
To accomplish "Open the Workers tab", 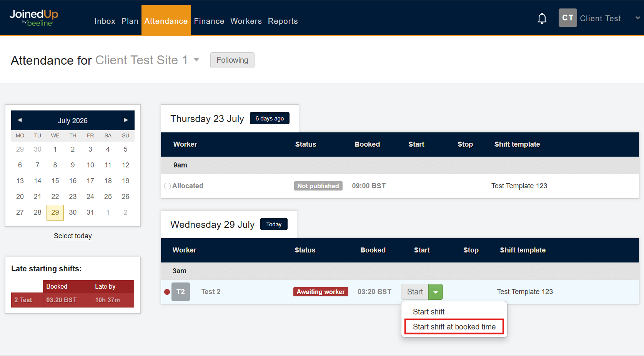I will click(246, 21).
